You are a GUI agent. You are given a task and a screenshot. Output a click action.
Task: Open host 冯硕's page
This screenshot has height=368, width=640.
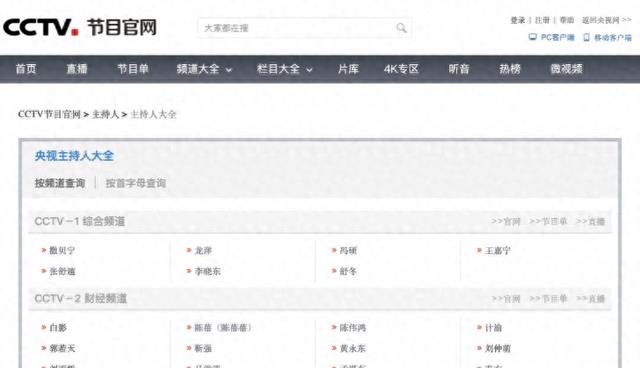[349, 251]
